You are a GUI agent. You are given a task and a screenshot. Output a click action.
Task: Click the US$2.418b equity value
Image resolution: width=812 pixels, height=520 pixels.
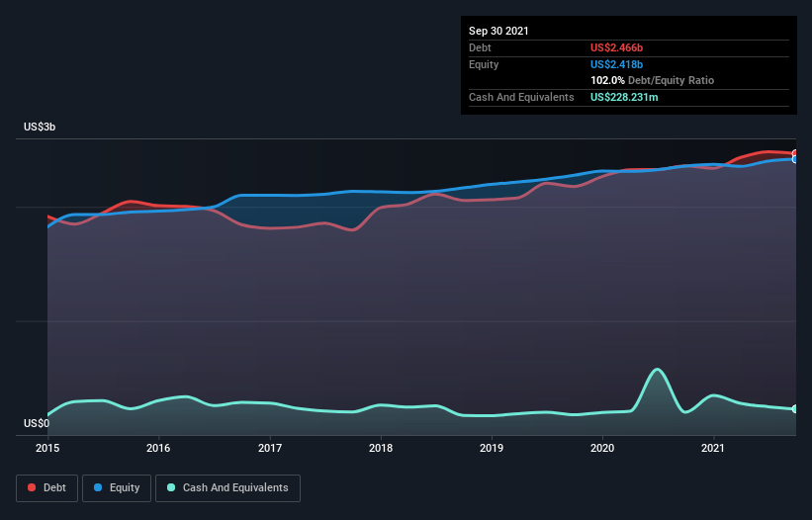[616, 64]
